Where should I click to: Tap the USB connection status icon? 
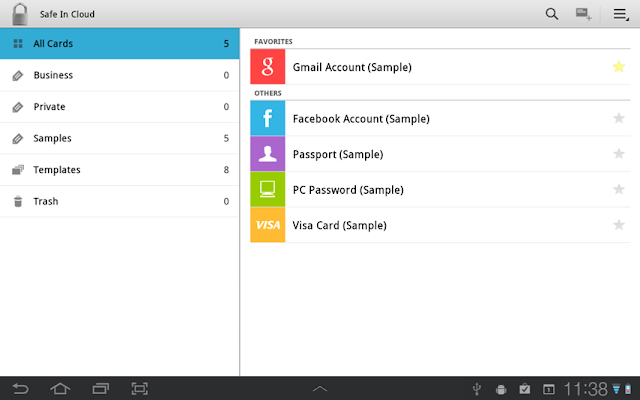[x=476, y=389]
